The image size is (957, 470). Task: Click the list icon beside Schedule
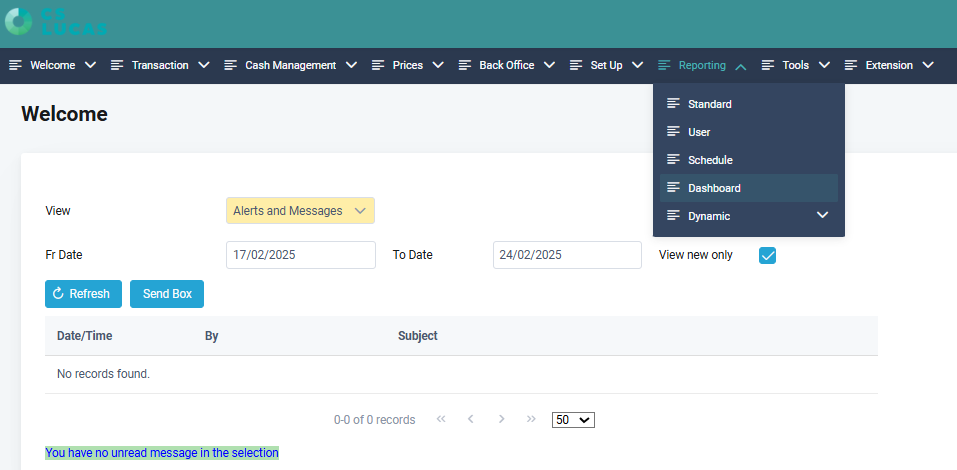coord(673,160)
